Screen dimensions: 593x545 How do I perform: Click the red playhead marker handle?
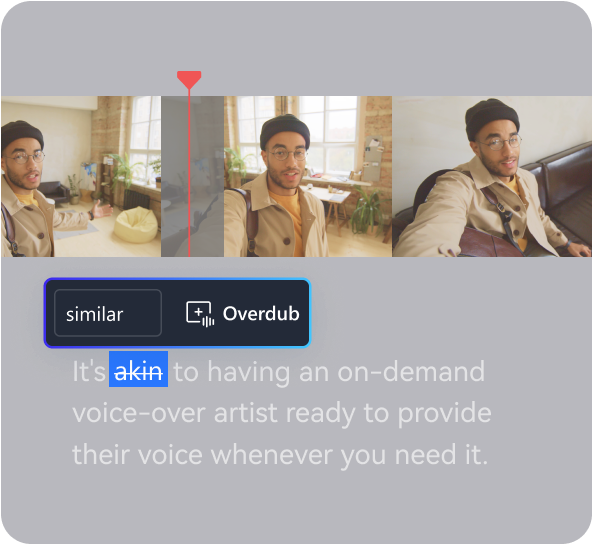[189, 79]
